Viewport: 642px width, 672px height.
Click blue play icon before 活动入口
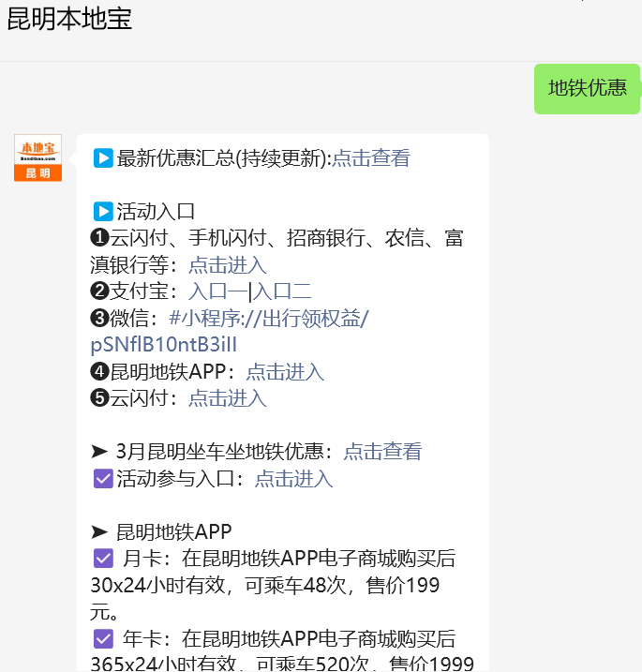[x=103, y=211]
